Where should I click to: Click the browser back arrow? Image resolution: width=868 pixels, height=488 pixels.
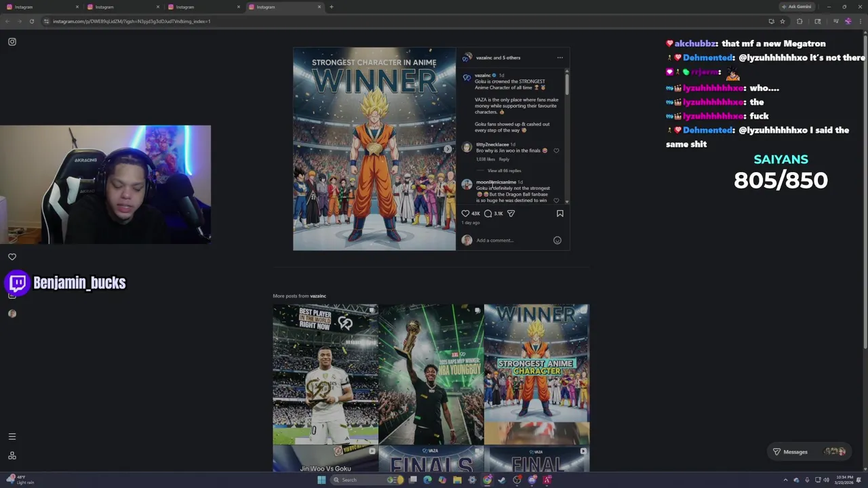[x=7, y=21]
